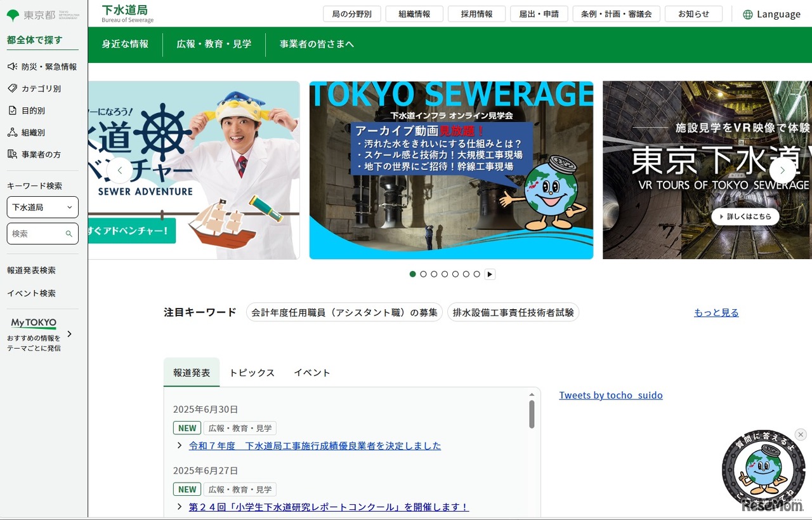
Task: Click the 目的別 sidebar icon
Action: pos(12,110)
